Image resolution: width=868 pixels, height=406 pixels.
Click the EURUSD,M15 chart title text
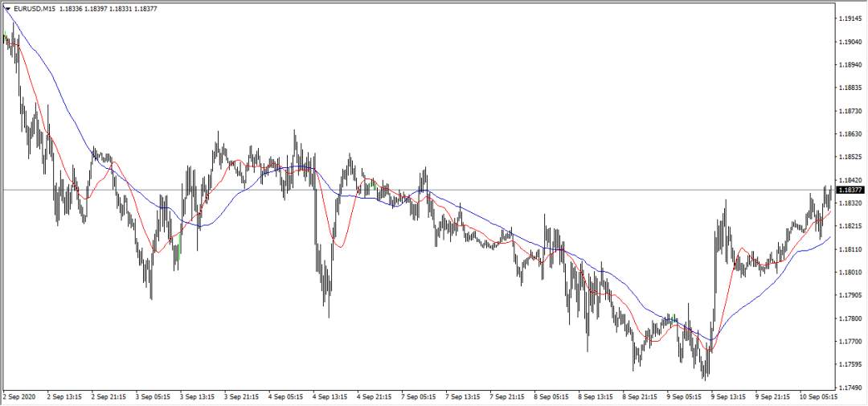(x=35, y=9)
